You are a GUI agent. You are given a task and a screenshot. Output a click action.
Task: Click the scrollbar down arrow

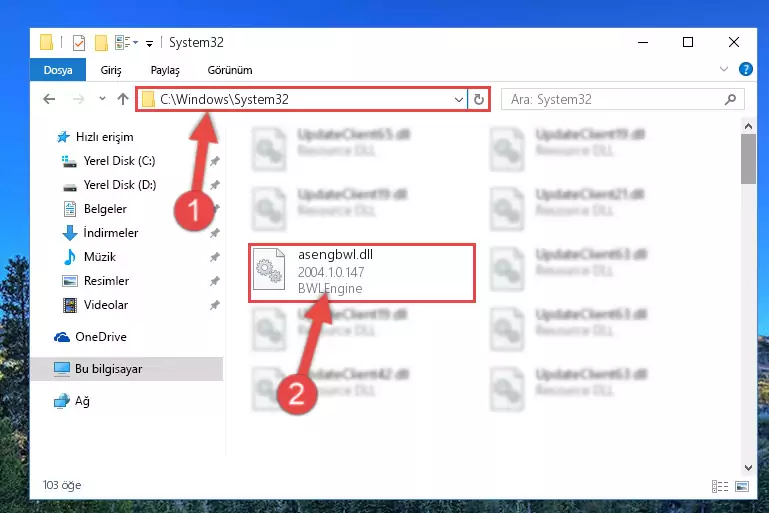[748, 468]
